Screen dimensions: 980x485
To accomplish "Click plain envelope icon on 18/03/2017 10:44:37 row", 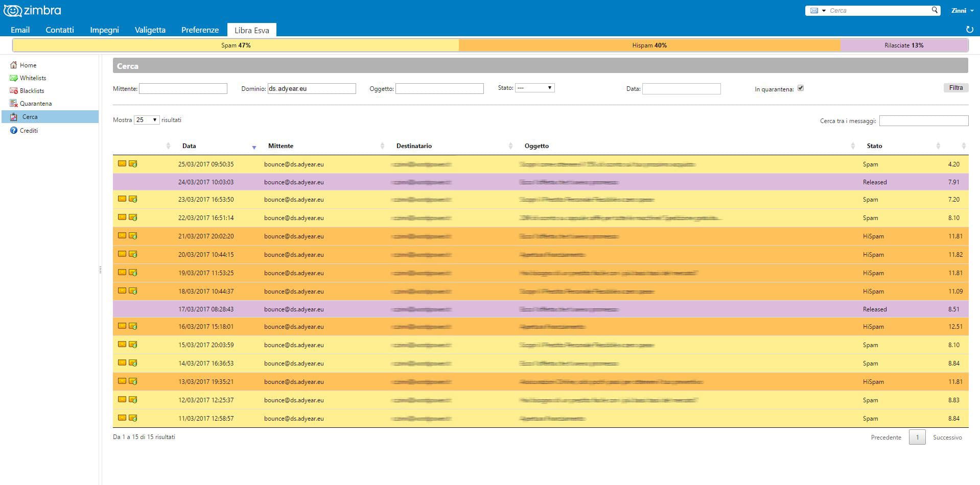I will 122,291.
